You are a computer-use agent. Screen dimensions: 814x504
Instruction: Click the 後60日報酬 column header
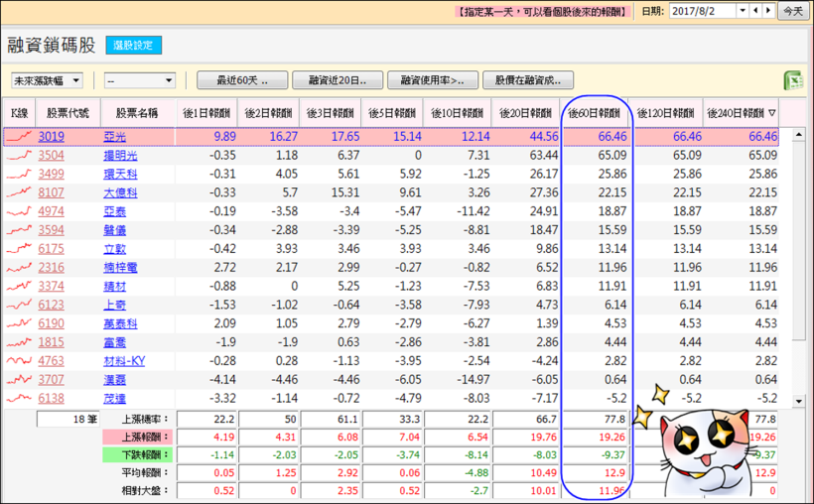(597, 113)
